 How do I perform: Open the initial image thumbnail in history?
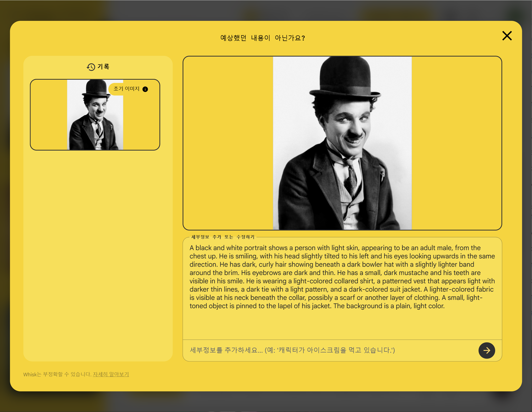95,118
